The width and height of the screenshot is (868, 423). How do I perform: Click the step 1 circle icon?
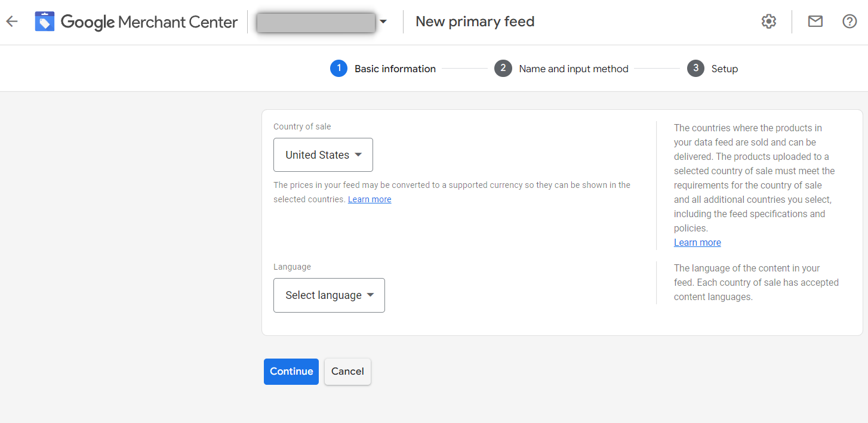pyautogui.click(x=338, y=69)
